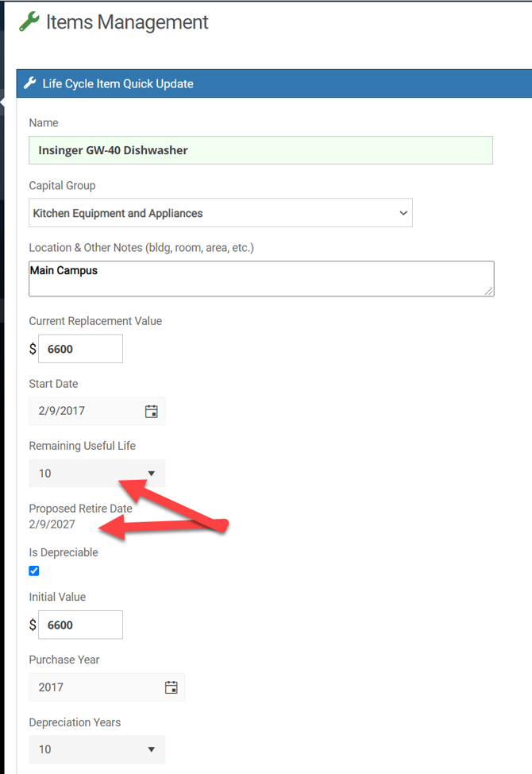Open the Start Date calendar picker icon
The width and height of the screenshot is (532, 774).
point(151,411)
